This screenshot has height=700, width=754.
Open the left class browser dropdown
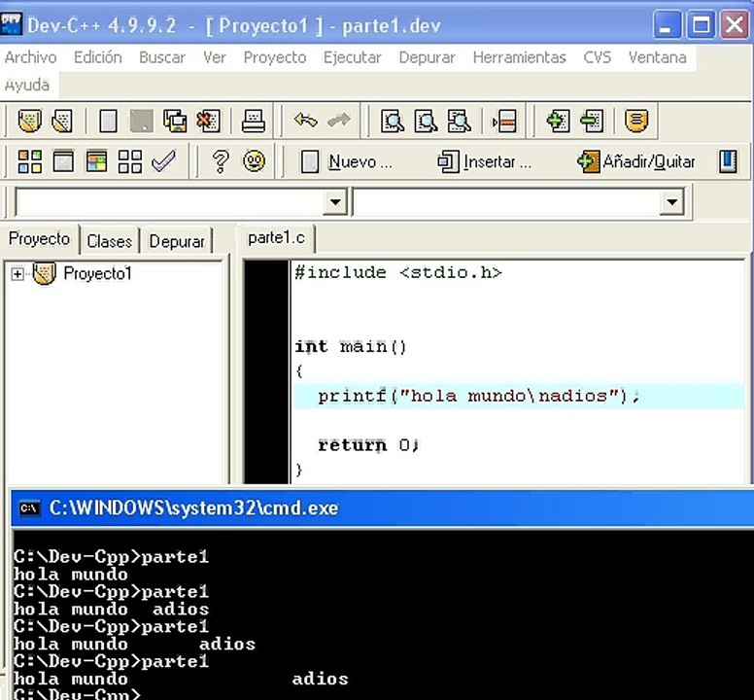[335, 202]
